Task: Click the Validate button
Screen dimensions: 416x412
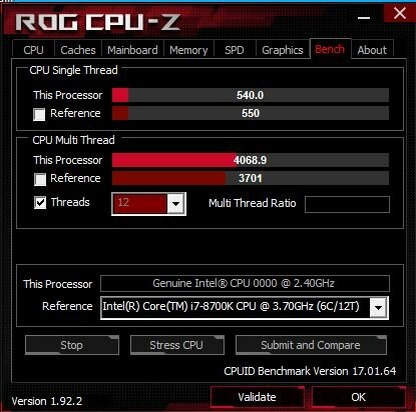Action: (x=257, y=397)
